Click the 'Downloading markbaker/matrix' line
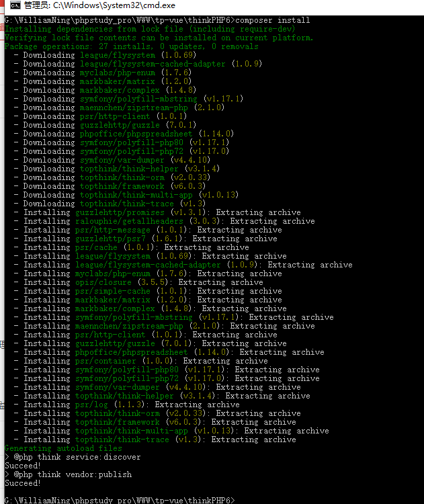The width and height of the screenshot is (424, 504). tap(103, 81)
